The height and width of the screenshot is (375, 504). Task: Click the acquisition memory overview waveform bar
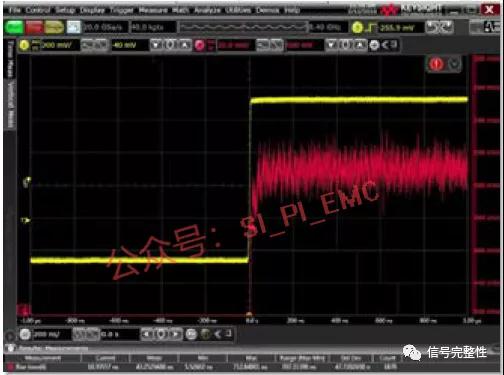pos(243,27)
